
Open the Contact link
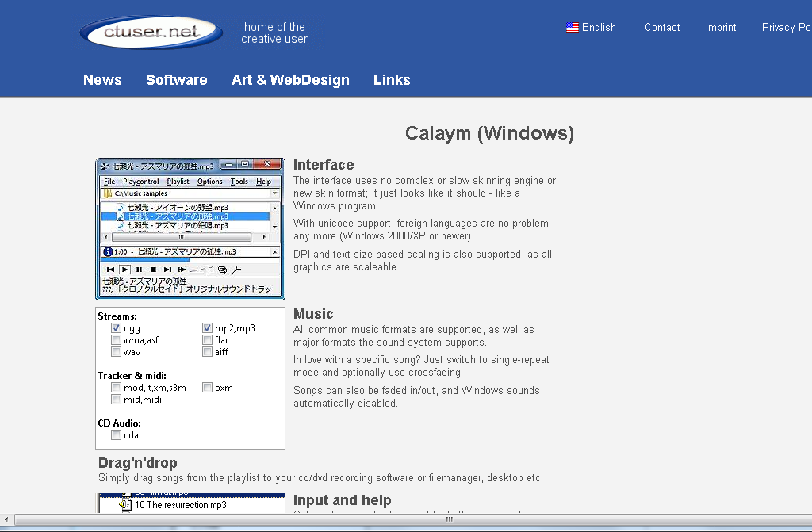point(661,28)
